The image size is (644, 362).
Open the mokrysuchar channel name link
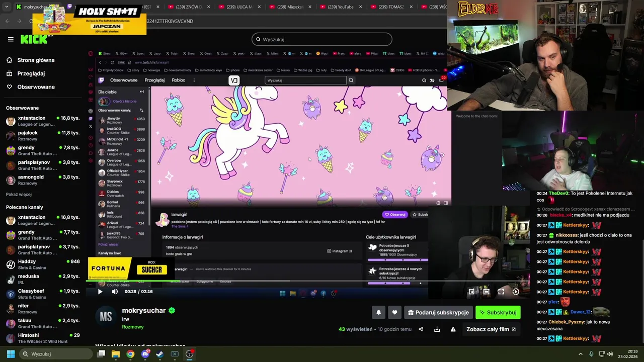pos(144,310)
